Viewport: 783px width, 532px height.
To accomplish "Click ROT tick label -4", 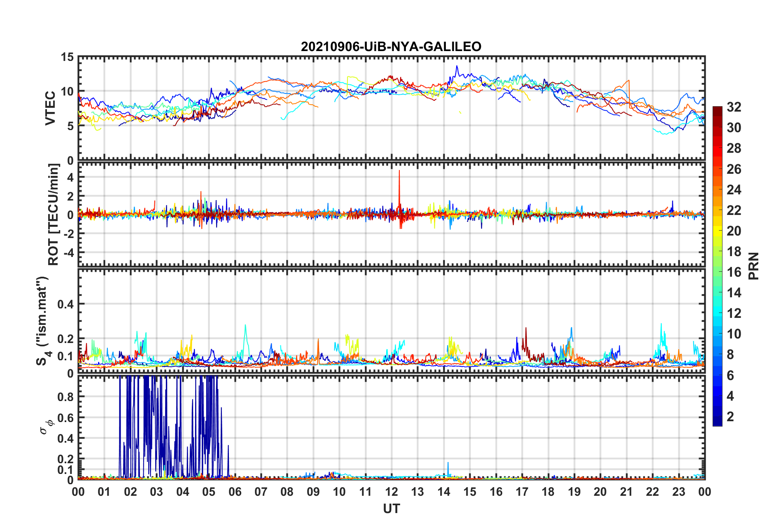I will [x=69, y=252].
